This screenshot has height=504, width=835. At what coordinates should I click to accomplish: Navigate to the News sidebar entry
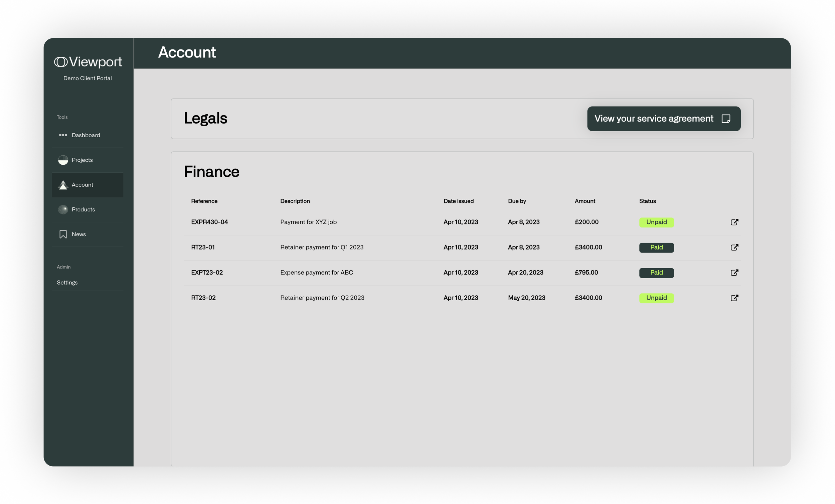pyautogui.click(x=78, y=234)
